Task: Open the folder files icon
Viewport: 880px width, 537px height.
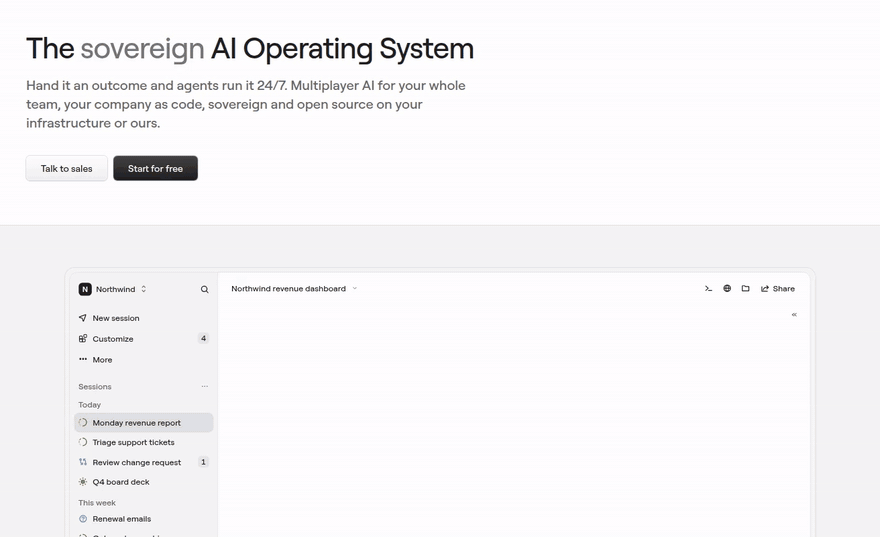Action: click(745, 288)
